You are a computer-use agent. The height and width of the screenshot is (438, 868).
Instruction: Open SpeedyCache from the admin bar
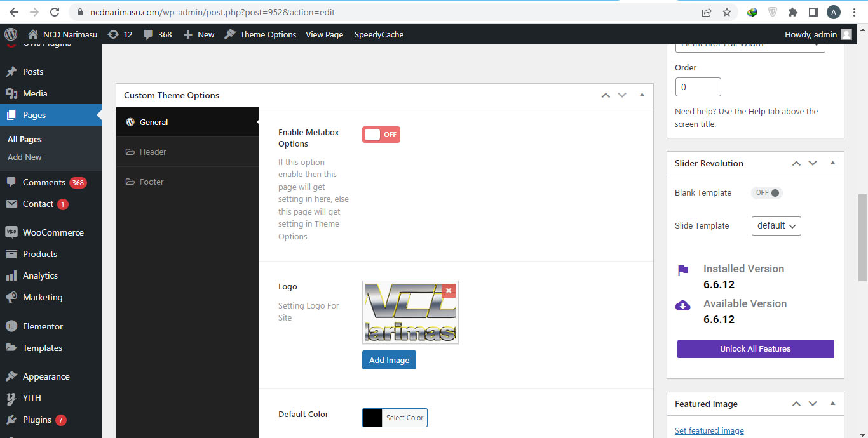coord(379,34)
